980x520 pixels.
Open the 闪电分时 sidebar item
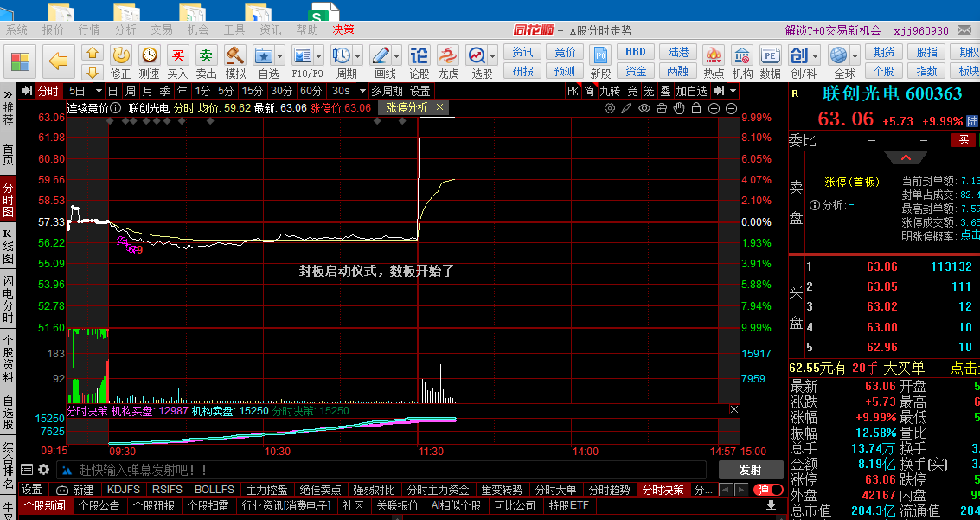click(8, 299)
